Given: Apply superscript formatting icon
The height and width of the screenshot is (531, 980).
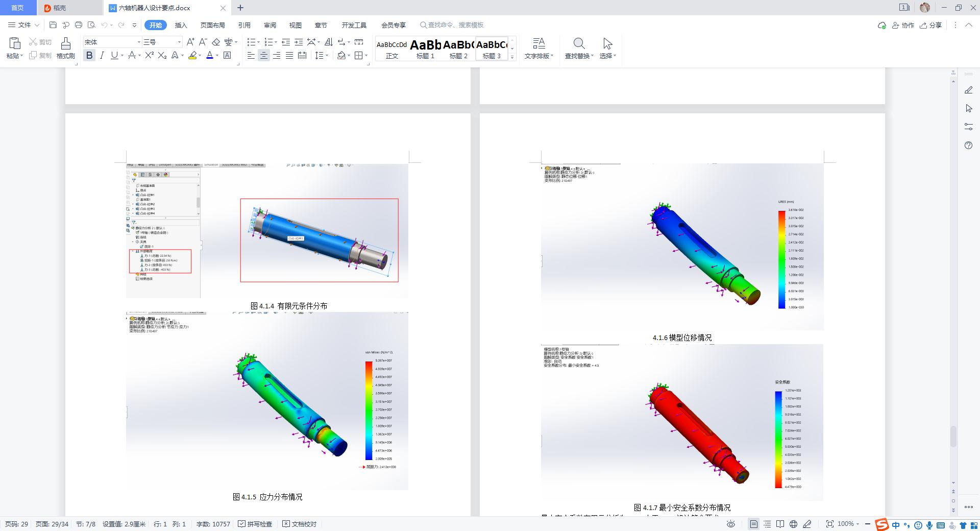Looking at the screenshot, I should pyautogui.click(x=149, y=55).
